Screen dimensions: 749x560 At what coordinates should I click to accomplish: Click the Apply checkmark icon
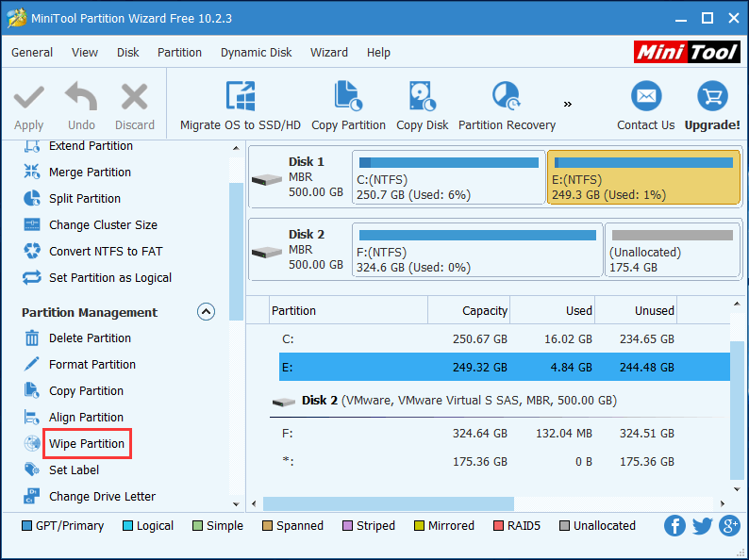click(28, 97)
